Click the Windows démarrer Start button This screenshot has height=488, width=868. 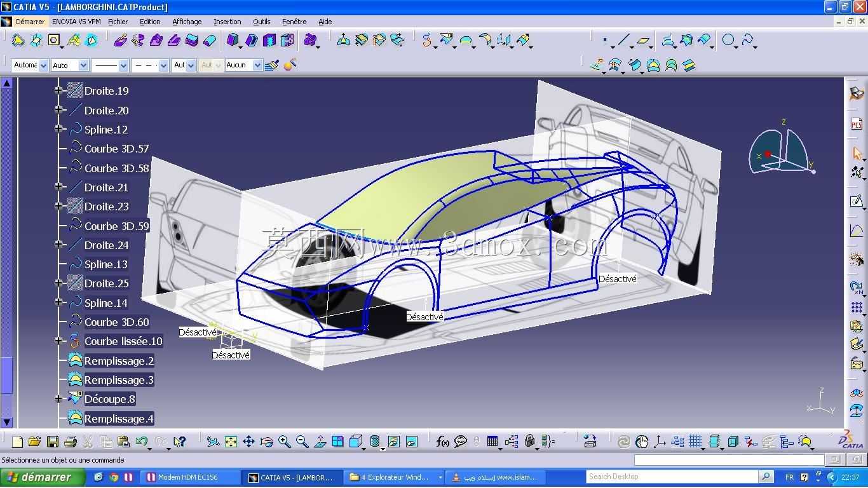coord(43,477)
